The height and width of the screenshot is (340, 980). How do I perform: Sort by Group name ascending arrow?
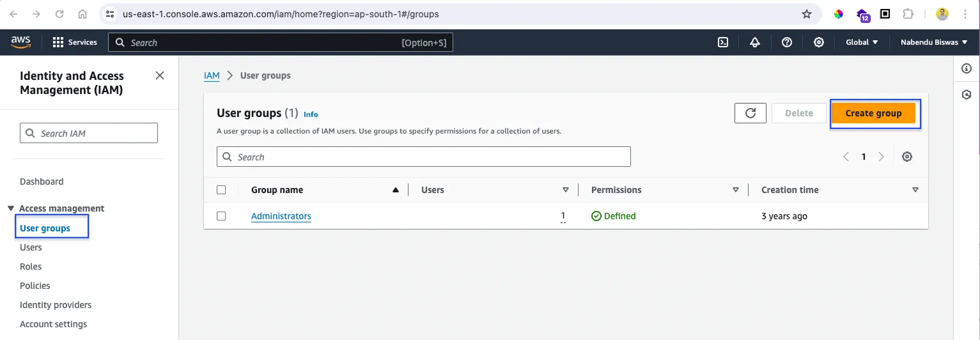coord(396,190)
